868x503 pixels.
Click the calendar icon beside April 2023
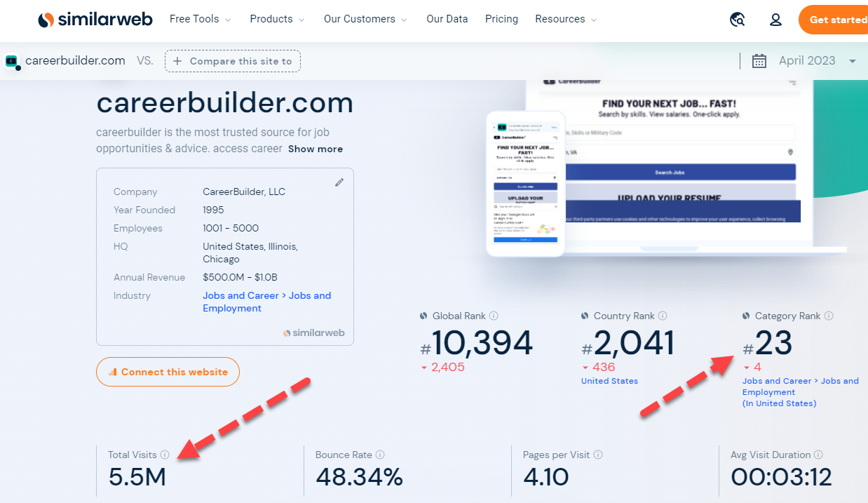pos(759,61)
